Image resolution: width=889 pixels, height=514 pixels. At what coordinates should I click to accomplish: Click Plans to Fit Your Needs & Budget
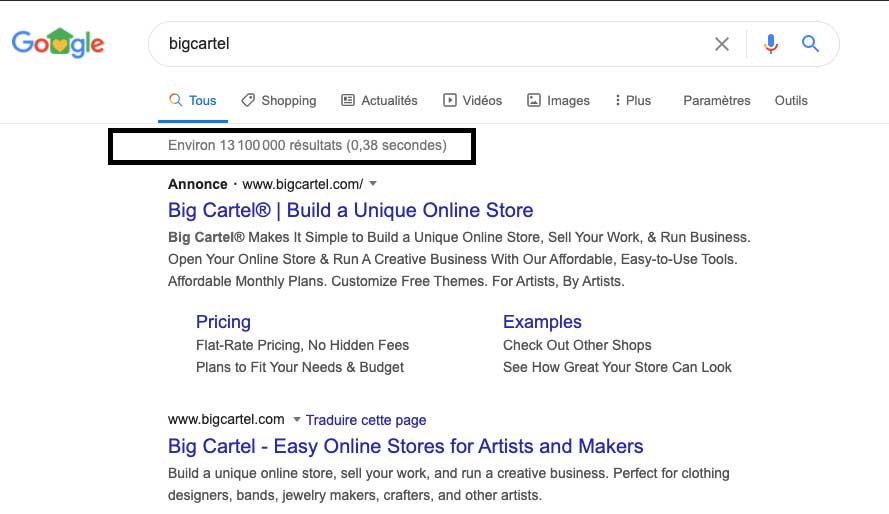(300, 367)
